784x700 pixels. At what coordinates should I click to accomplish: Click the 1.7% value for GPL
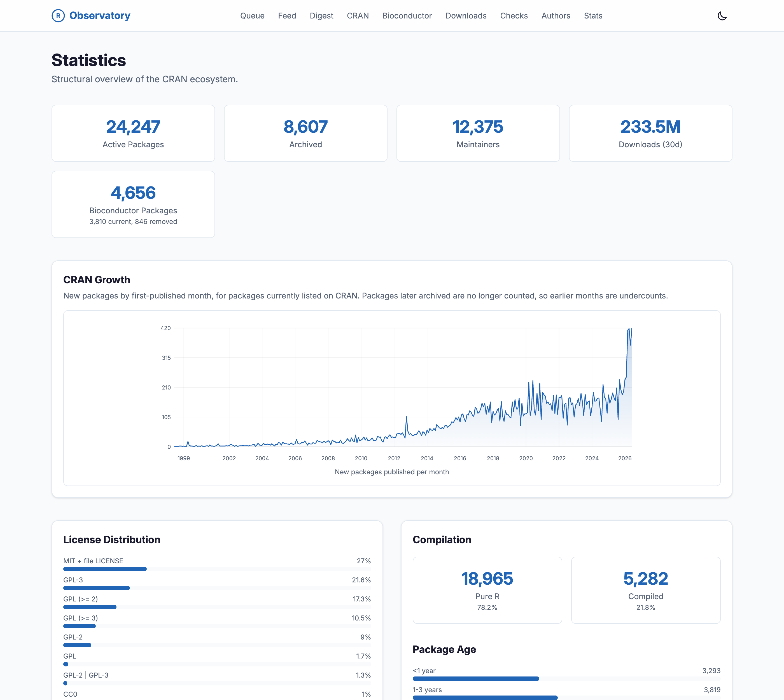363,656
